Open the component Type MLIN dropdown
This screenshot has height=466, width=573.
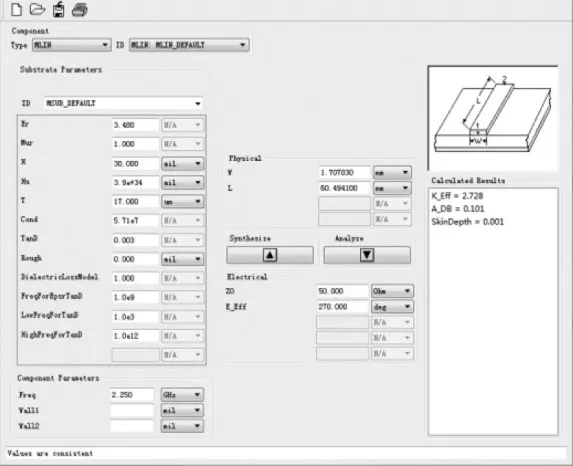coord(72,45)
